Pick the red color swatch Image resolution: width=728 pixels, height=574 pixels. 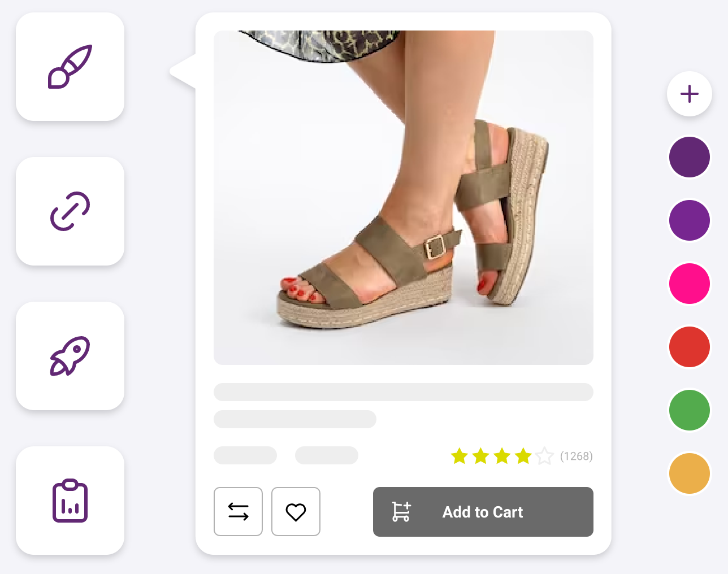pyautogui.click(x=689, y=347)
